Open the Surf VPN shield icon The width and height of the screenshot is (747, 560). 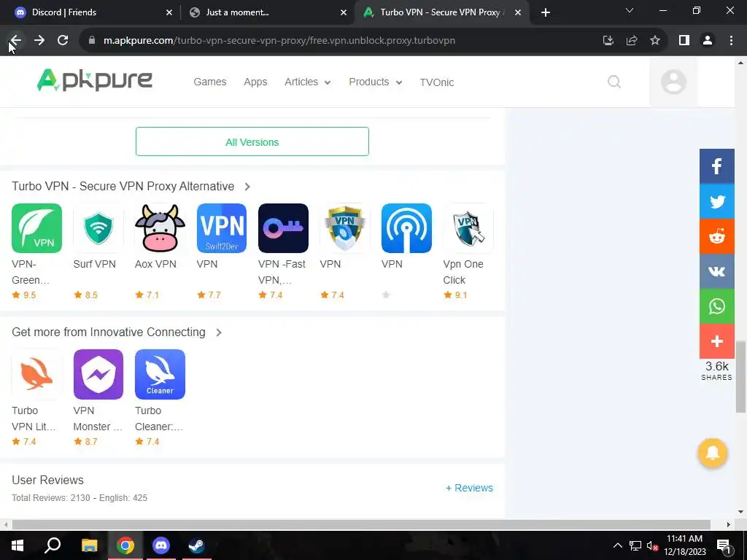(x=98, y=228)
